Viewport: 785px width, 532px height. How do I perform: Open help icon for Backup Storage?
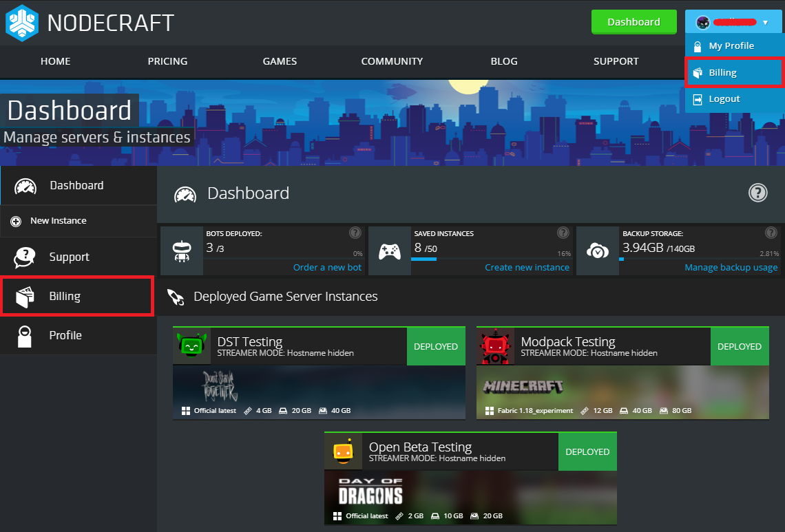[x=771, y=233]
